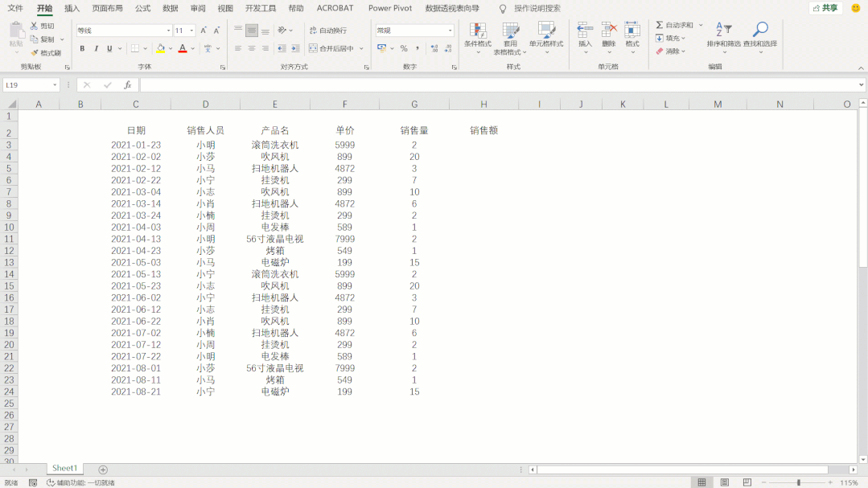
Task: Toggle Bold formatting
Action: [82, 49]
